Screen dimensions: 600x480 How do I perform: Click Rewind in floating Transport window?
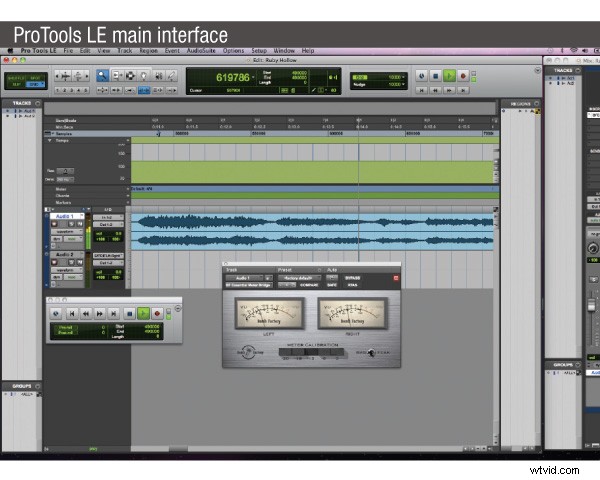[x=86, y=313]
